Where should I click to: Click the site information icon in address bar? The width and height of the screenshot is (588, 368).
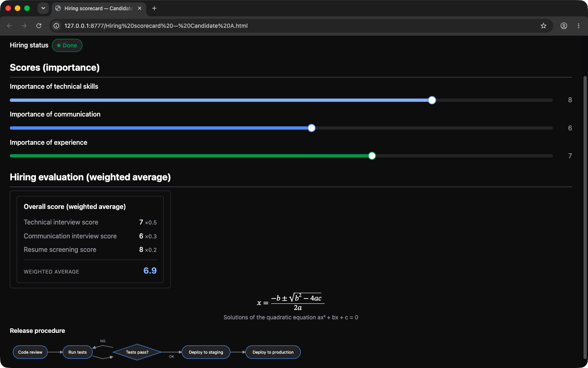pos(57,26)
